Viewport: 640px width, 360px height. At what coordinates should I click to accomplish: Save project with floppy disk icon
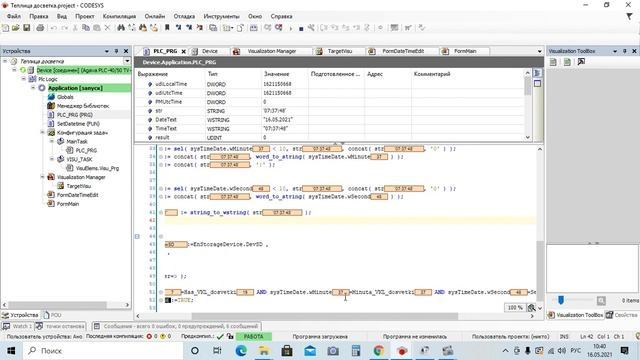click(x=27, y=28)
